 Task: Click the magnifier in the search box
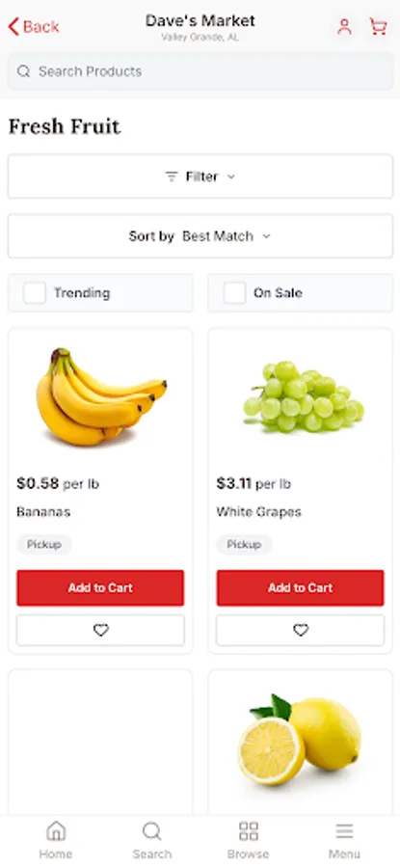(x=24, y=71)
